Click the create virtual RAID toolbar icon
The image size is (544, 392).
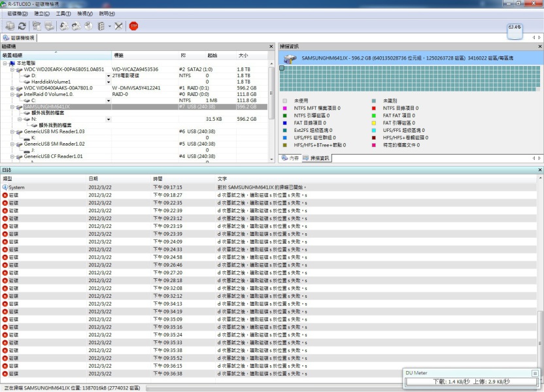click(101, 26)
